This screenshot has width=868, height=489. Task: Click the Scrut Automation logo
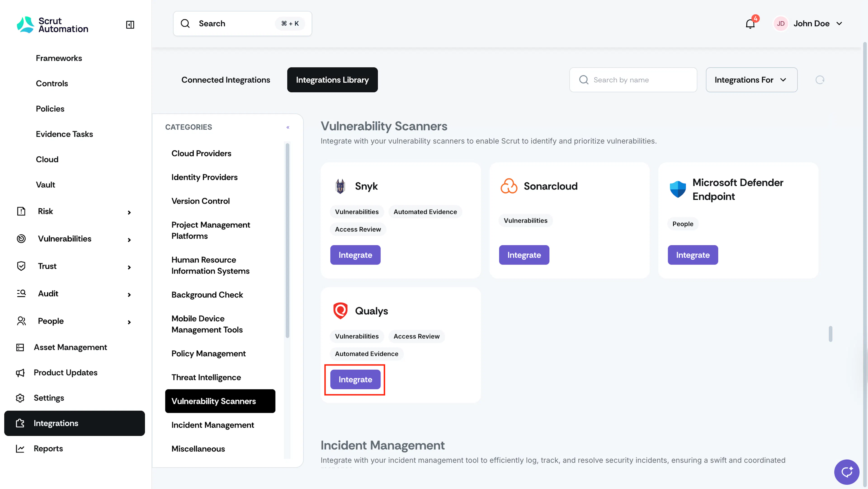click(x=53, y=25)
